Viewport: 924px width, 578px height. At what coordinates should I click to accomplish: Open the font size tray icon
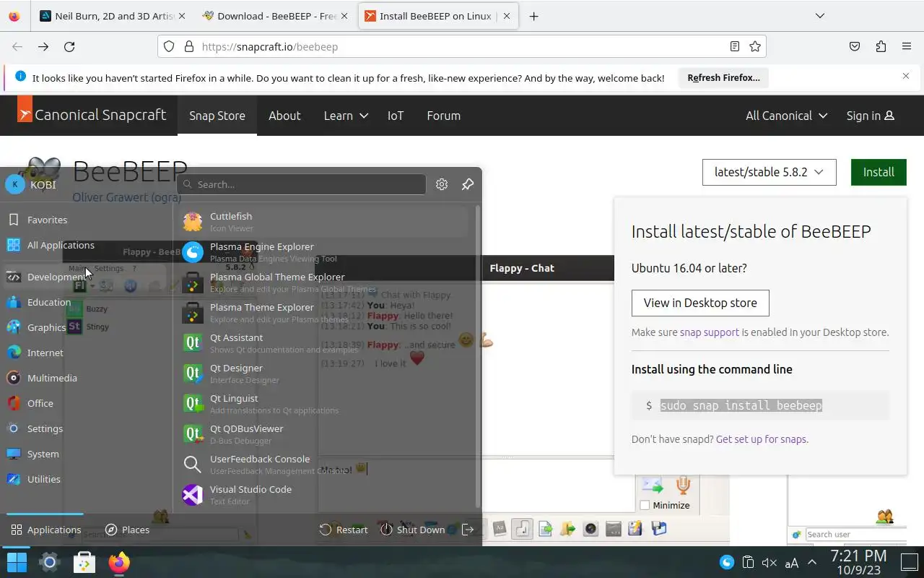[x=791, y=563]
